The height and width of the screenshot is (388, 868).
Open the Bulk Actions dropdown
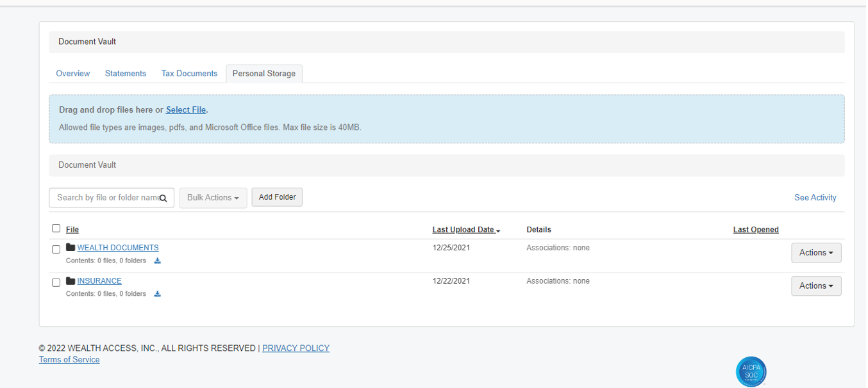(x=213, y=197)
